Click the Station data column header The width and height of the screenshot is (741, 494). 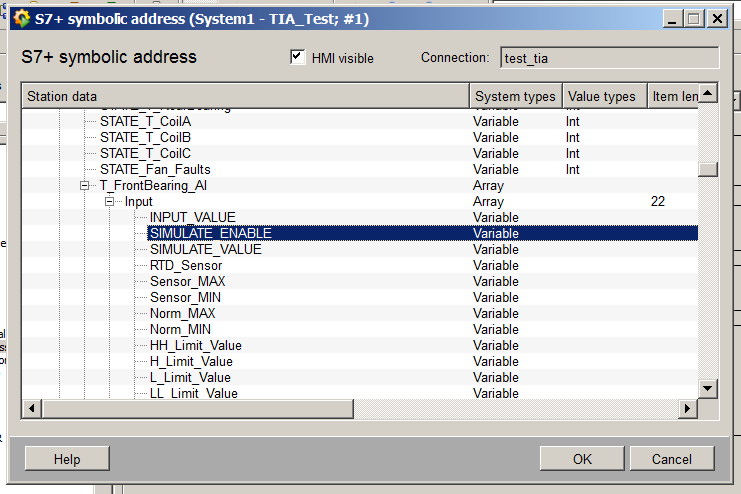click(245, 96)
